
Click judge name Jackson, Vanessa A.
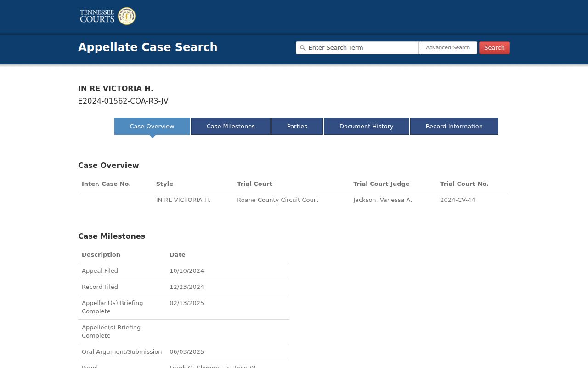[x=383, y=200]
